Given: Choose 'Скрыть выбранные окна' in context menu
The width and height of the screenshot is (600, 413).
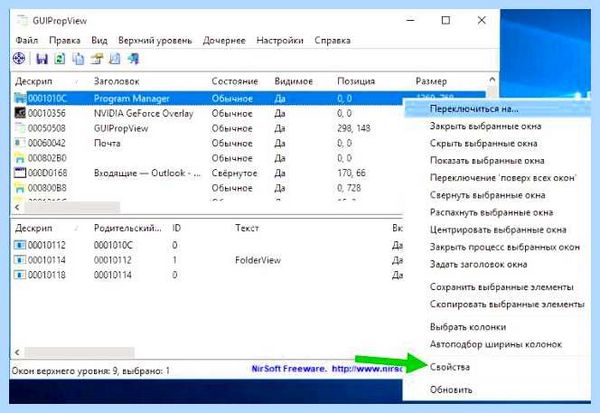Looking at the screenshot, I should tap(497, 143).
